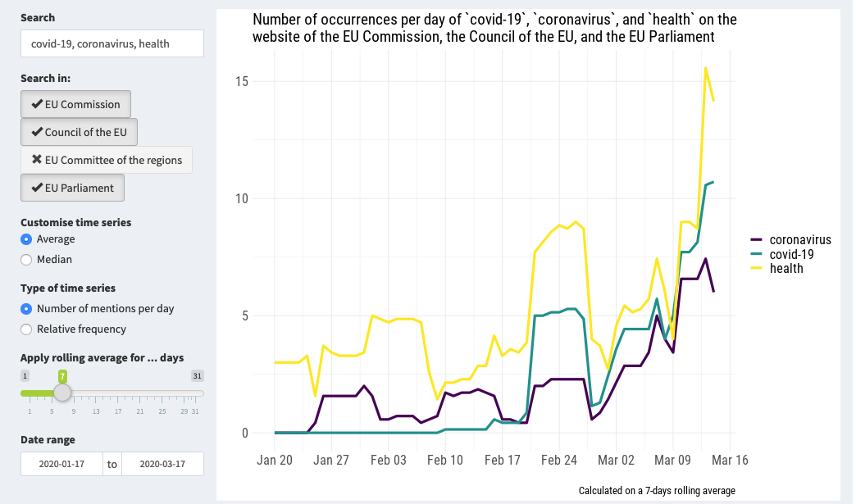Click the checkmark icon on EU Parliament
Screen dimensions: 856x504
coord(37,188)
